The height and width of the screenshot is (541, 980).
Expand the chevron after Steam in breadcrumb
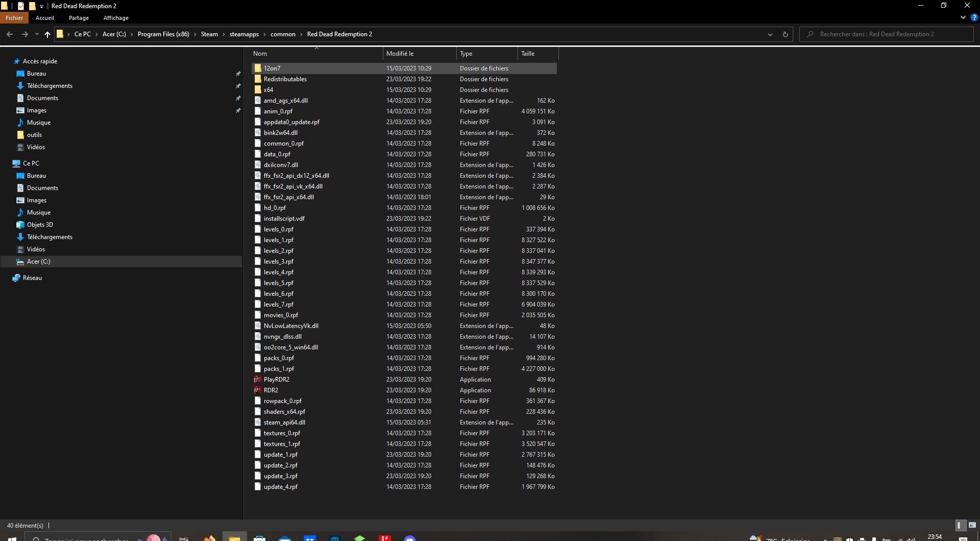[x=224, y=34]
